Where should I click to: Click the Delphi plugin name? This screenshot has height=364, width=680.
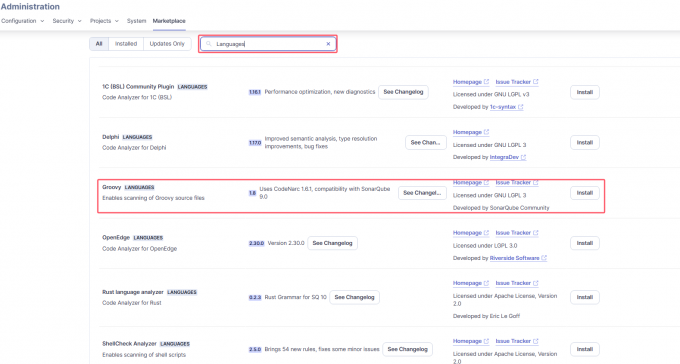click(111, 137)
